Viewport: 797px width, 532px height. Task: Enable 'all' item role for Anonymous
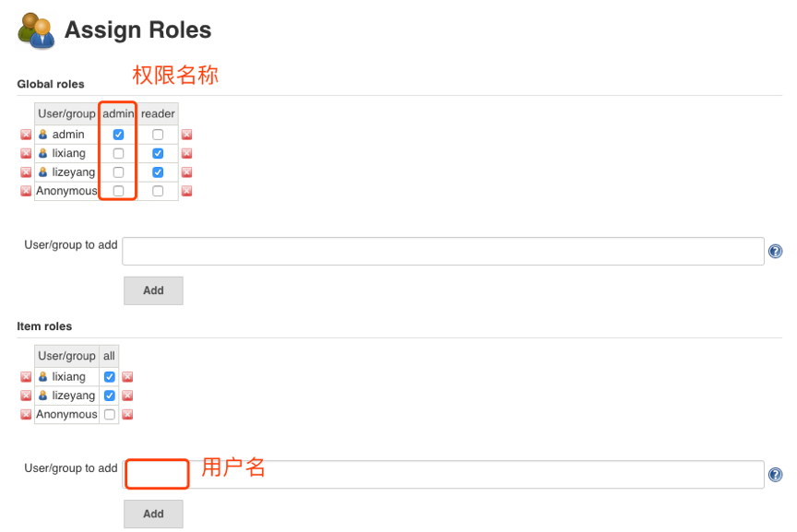tap(110, 415)
